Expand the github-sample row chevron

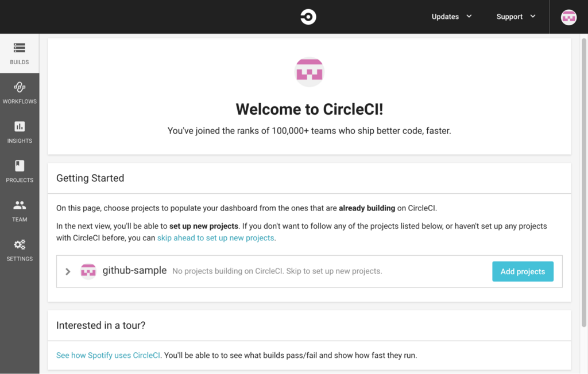[68, 271]
